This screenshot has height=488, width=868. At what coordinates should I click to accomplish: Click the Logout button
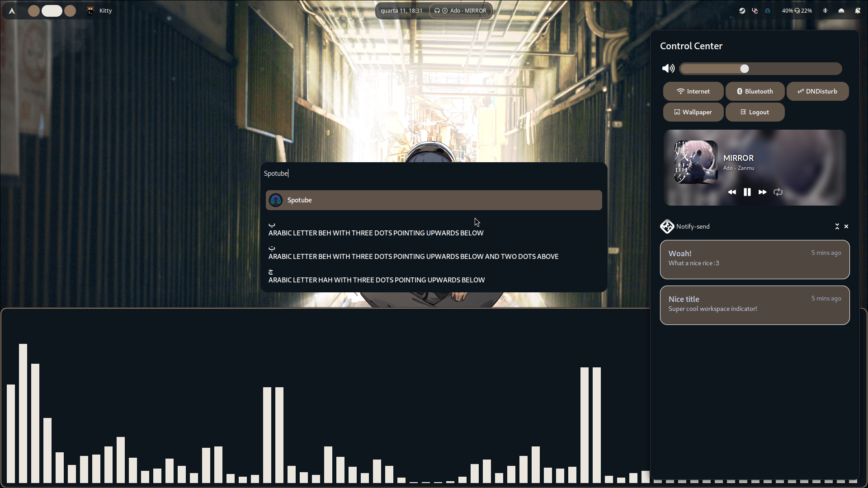pyautogui.click(x=755, y=112)
